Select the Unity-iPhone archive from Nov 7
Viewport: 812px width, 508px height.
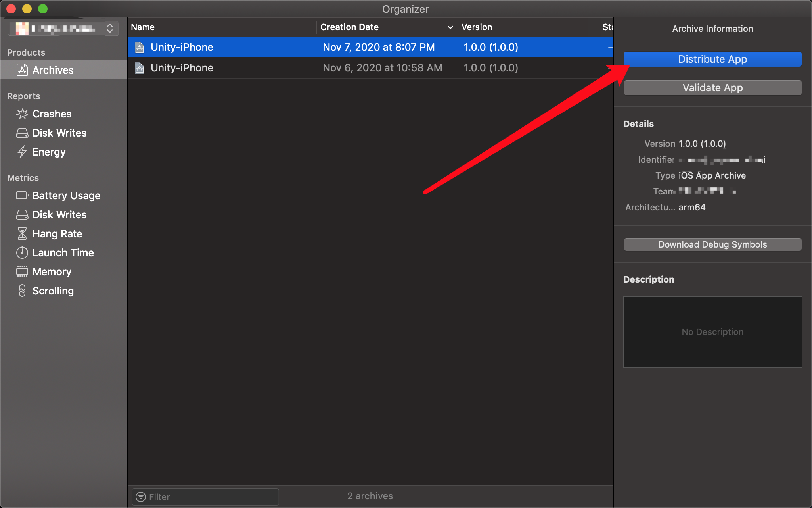click(x=370, y=47)
